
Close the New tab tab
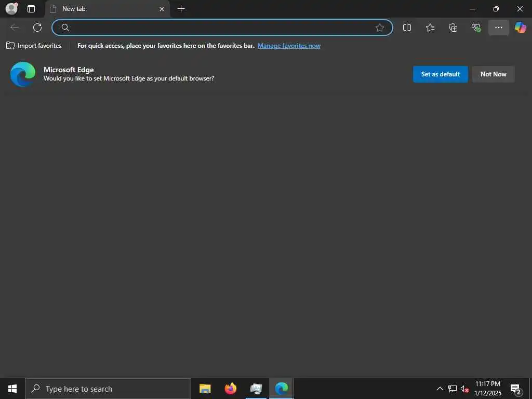coord(162,9)
